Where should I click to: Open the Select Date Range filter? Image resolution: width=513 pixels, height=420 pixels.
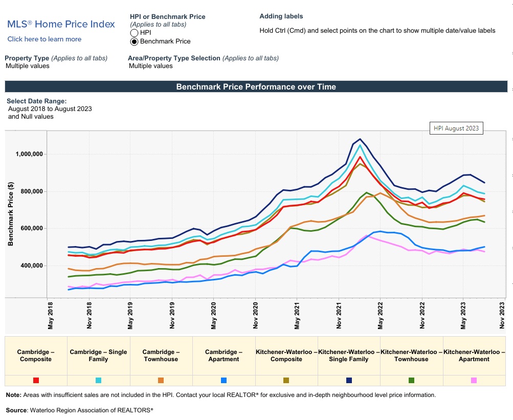(50, 109)
